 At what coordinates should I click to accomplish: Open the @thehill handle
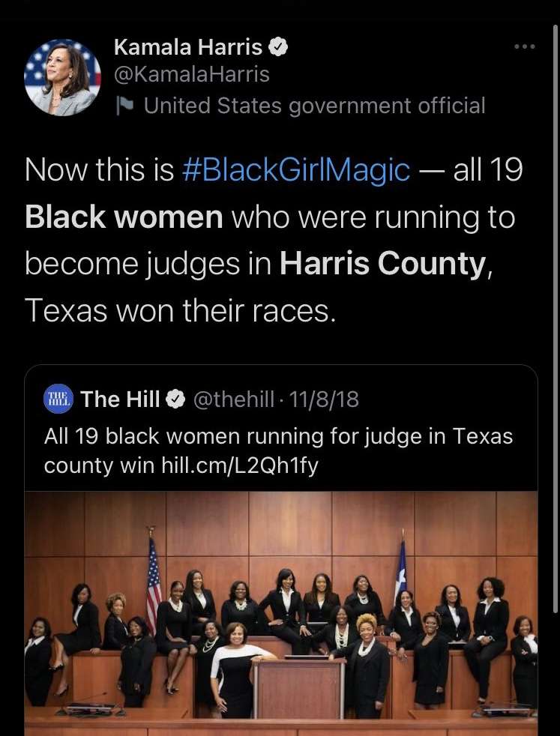point(233,399)
